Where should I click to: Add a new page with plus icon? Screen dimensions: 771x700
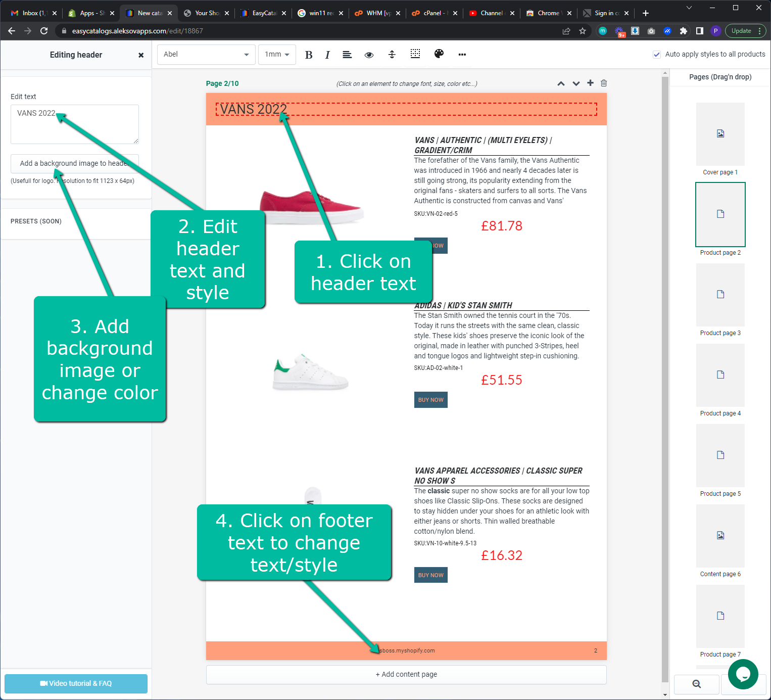tap(590, 83)
